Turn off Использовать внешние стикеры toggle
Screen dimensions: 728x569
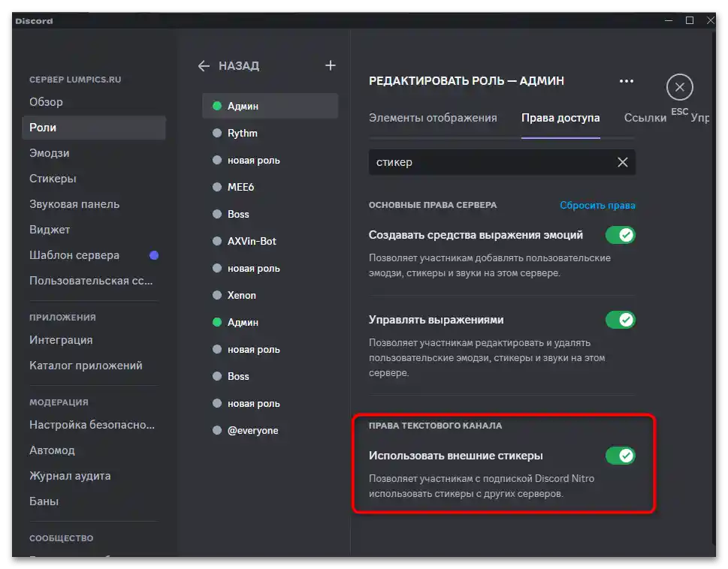621,456
